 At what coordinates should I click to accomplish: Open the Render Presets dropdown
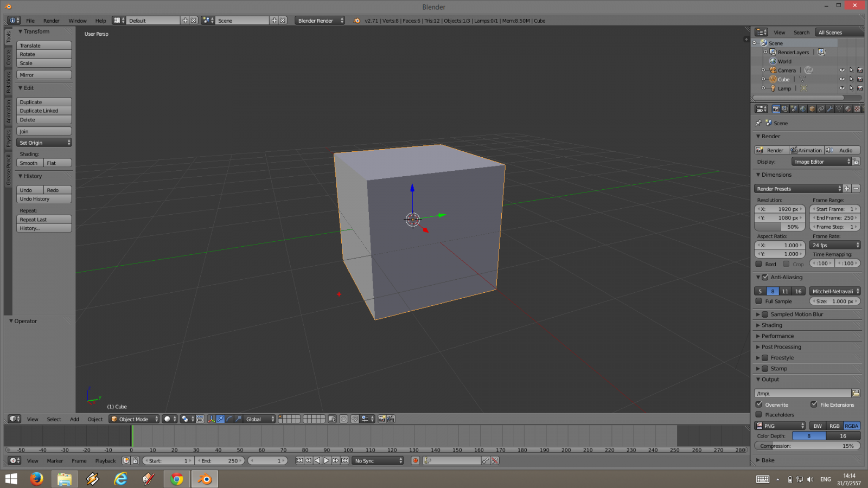tap(798, 189)
